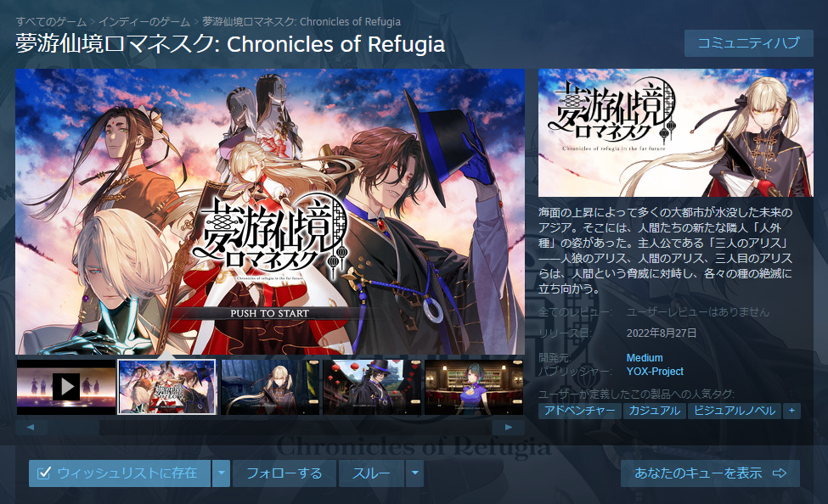Click the arrow icon on あなたのキューを表示

(x=780, y=473)
